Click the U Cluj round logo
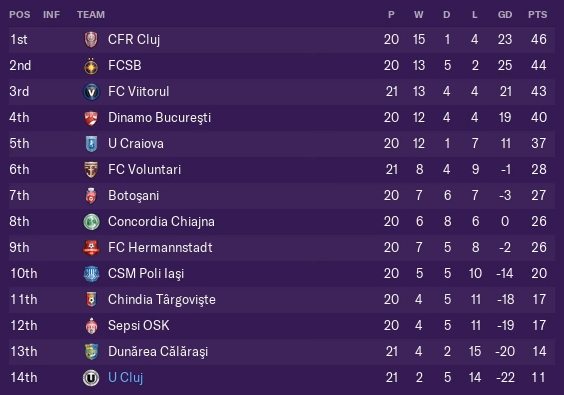The height and width of the screenshot is (395, 564). coord(91,378)
